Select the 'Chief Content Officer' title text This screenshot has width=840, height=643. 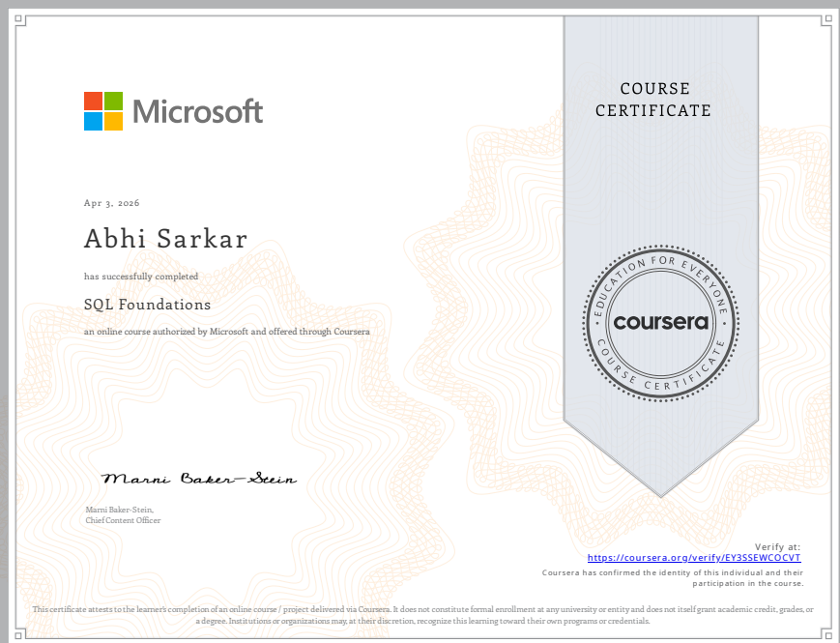123,520
